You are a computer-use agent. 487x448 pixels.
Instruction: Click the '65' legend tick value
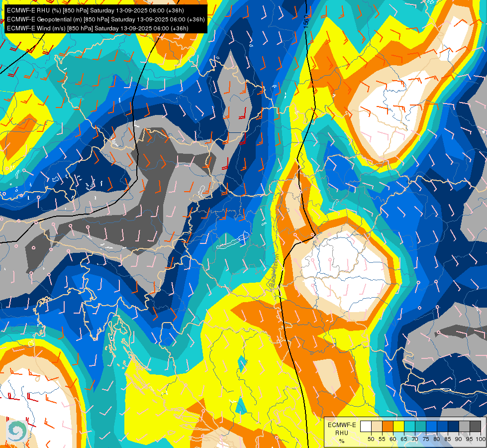(404, 439)
